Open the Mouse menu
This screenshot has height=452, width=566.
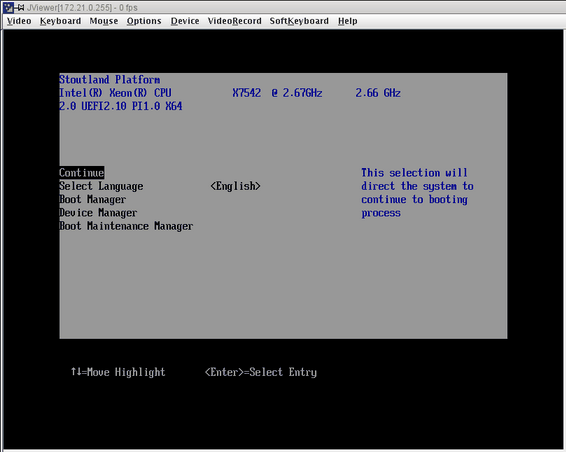click(104, 21)
